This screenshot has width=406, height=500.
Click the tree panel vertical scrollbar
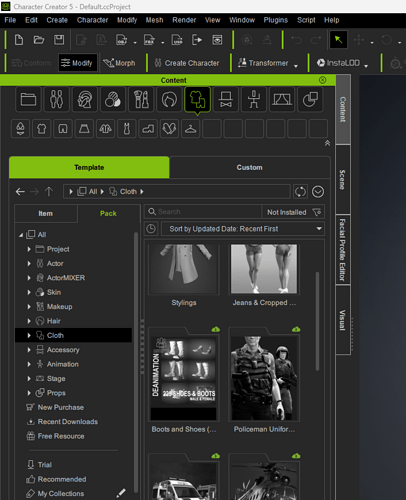coord(136,362)
